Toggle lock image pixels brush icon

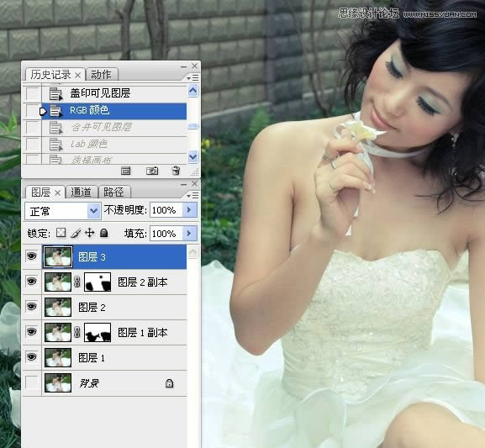[x=76, y=233]
